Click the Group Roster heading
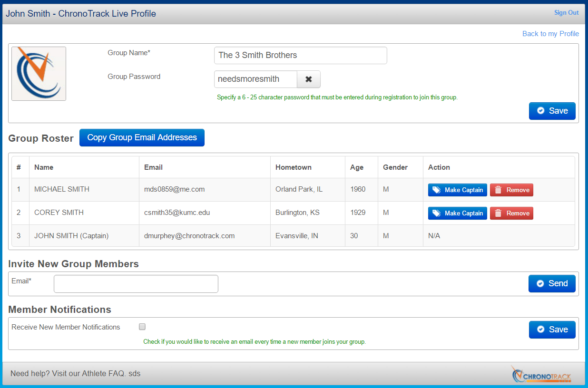 [41, 138]
